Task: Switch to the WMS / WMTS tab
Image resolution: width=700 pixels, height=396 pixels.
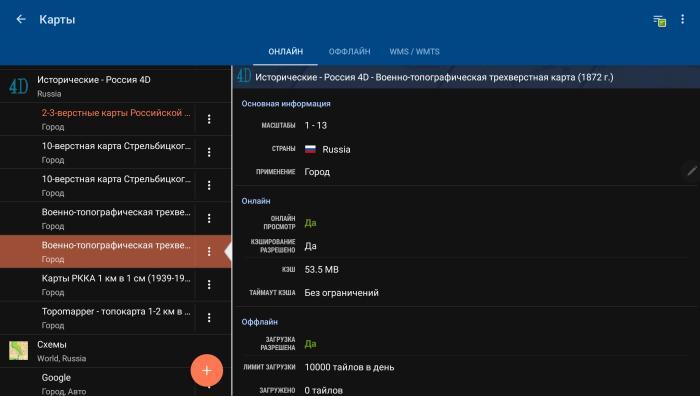Action: 414,51
